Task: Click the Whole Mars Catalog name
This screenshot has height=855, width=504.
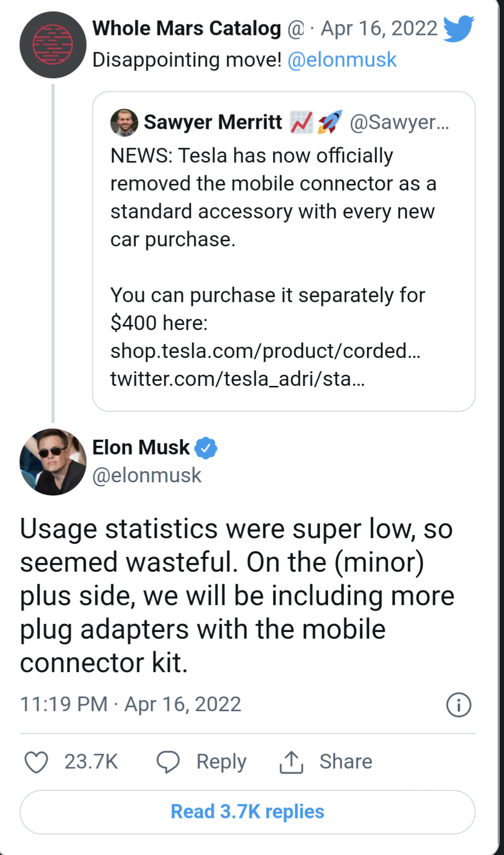Action: pyautogui.click(x=187, y=28)
